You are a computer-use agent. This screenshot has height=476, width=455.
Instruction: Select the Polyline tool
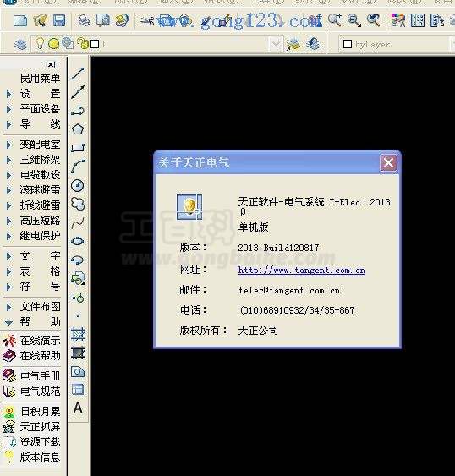78,111
